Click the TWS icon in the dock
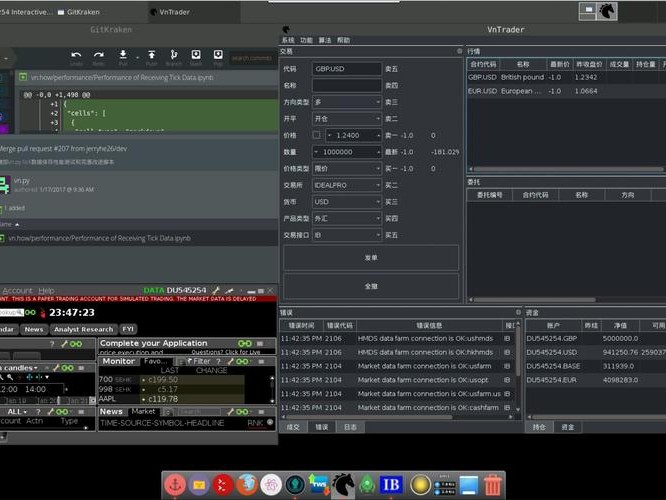Viewport: 666px width, 500px height. 319,484
